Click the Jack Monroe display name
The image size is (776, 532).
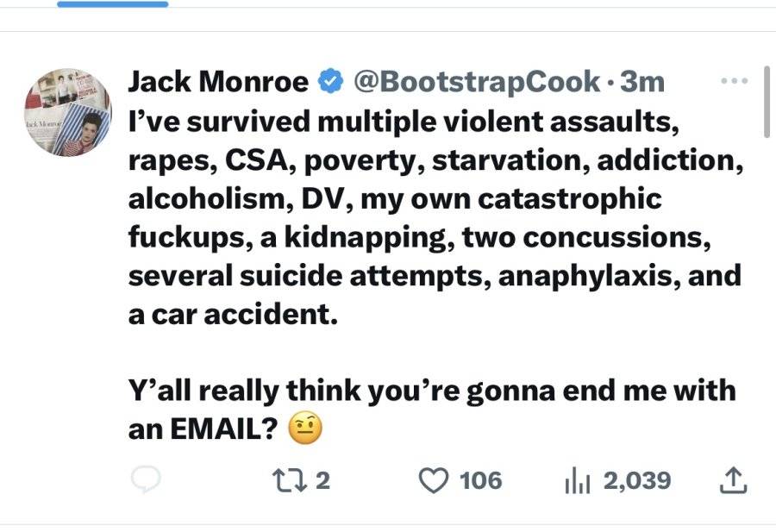coord(218,81)
